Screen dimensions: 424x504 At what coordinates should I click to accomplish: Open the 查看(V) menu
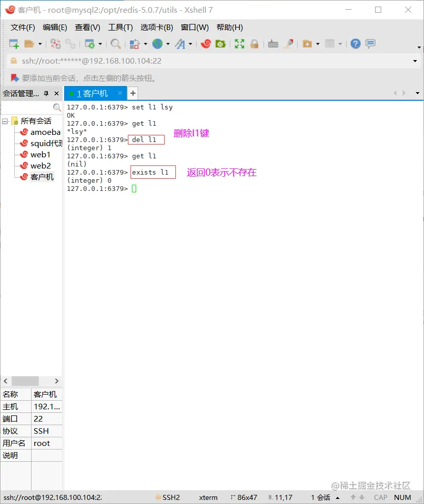click(88, 27)
